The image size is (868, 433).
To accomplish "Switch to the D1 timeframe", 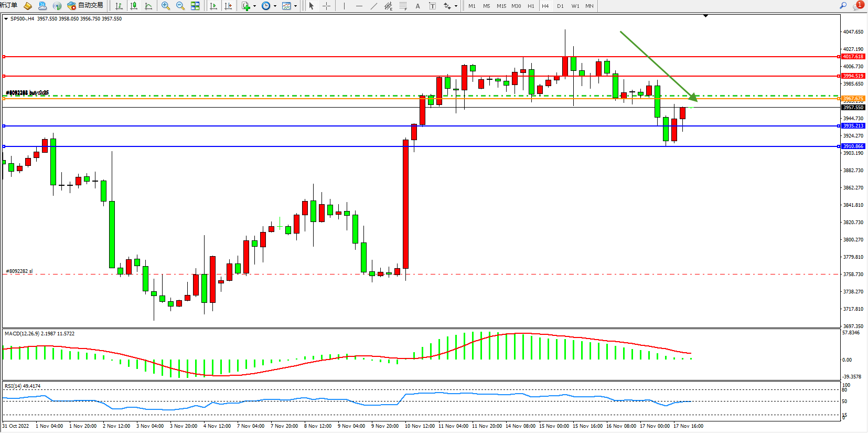I will coord(560,6).
